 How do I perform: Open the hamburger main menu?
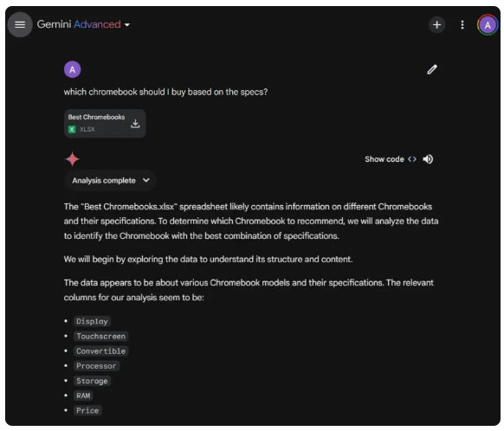coord(20,24)
